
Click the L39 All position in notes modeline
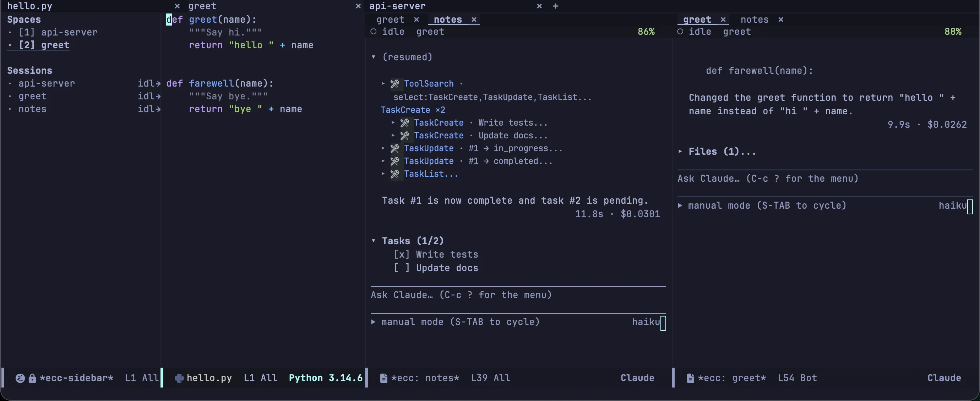click(x=490, y=378)
